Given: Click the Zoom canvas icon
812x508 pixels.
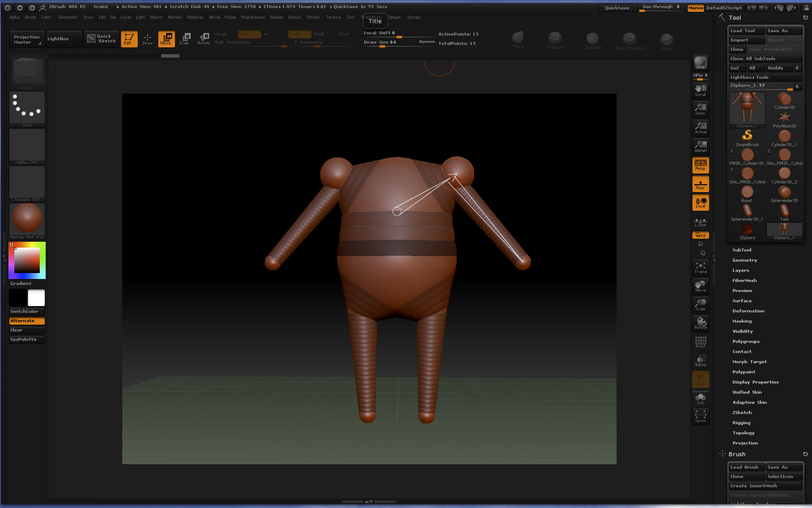Looking at the screenshot, I should (700, 109).
